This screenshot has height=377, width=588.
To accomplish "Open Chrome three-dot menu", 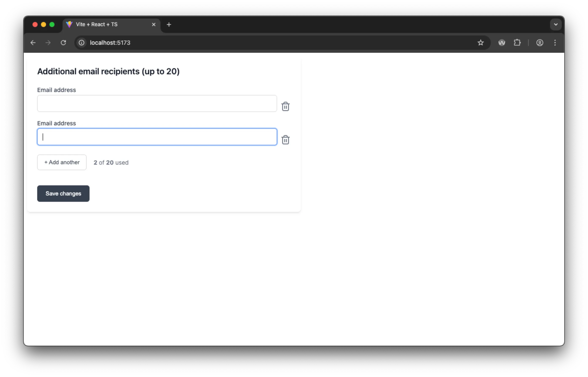I will point(555,43).
